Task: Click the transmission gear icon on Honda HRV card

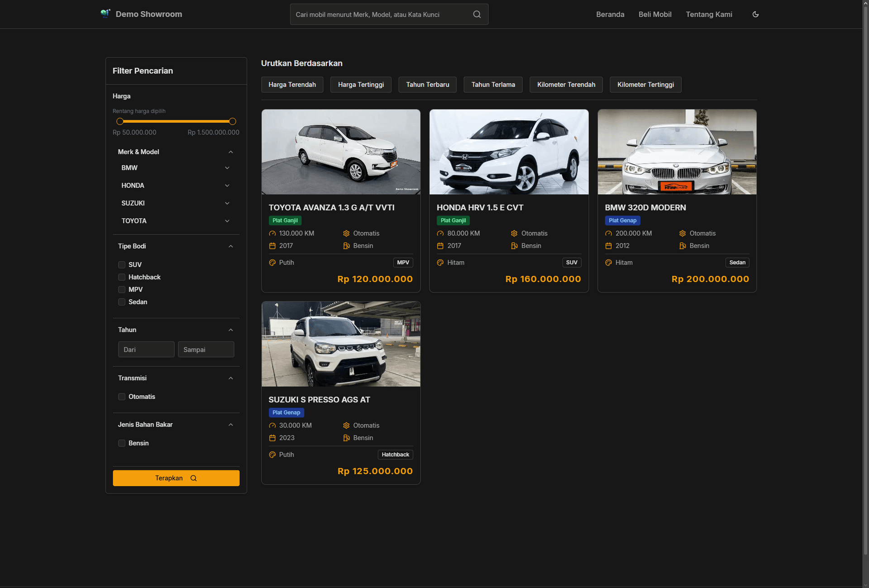Action: tap(514, 233)
